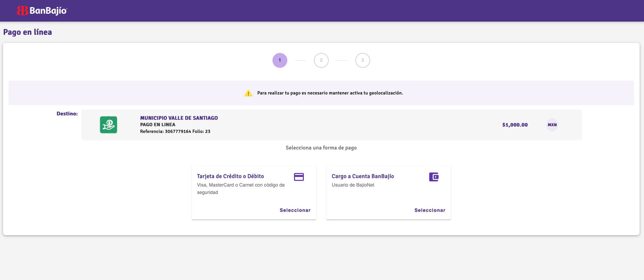Go to step 2 in the stepper

(x=321, y=60)
